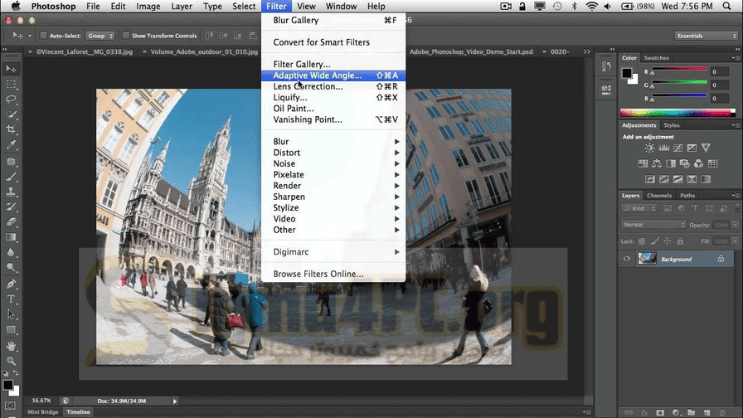Select the Quick Selection tool
This screenshot has width=743, height=418.
(x=11, y=114)
